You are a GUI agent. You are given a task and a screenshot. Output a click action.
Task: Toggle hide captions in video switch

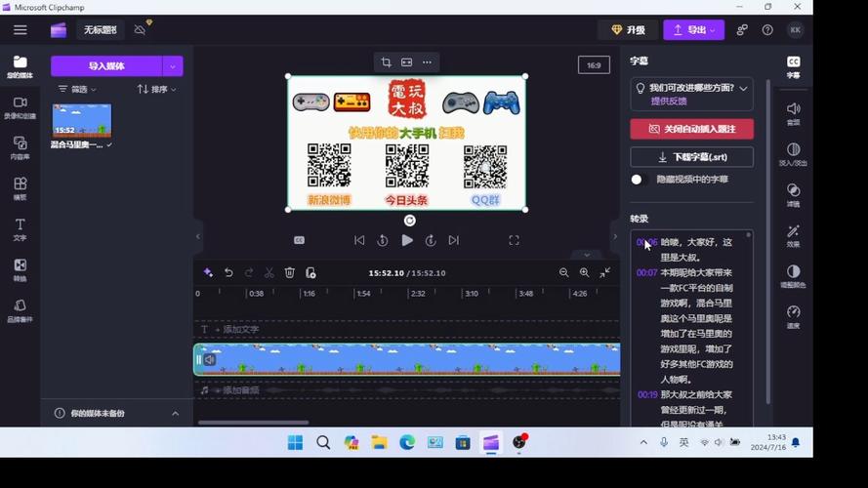(640, 180)
